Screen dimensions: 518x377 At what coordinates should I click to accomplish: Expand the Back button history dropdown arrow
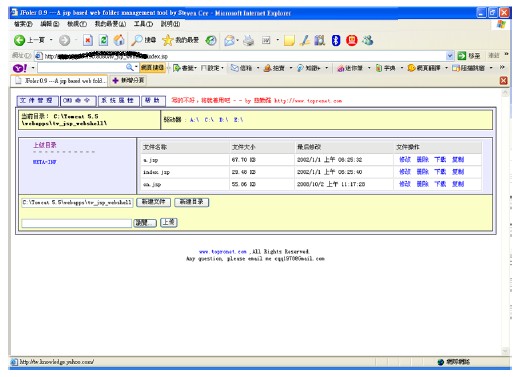click(x=51, y=41)
